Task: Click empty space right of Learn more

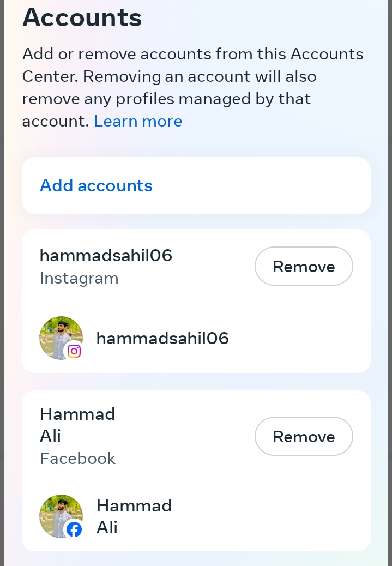Action: (x=273, y=121)
